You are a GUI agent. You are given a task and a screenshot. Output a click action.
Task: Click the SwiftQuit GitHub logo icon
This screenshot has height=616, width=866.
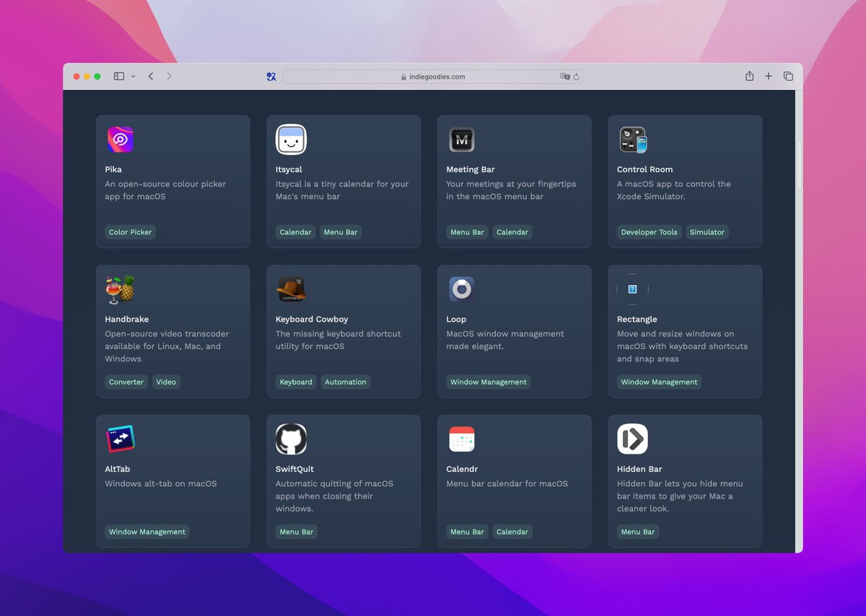291,439
